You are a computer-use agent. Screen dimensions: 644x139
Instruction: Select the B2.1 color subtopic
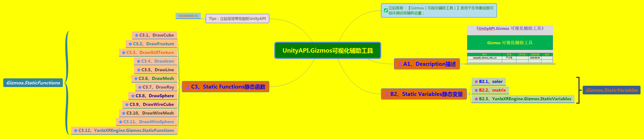click(489, 82)
